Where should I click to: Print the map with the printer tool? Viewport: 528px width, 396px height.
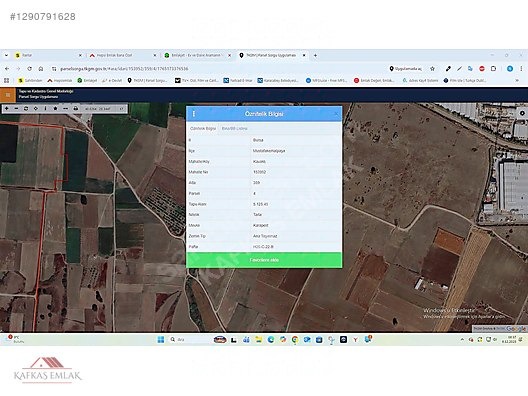coord(75,109)
